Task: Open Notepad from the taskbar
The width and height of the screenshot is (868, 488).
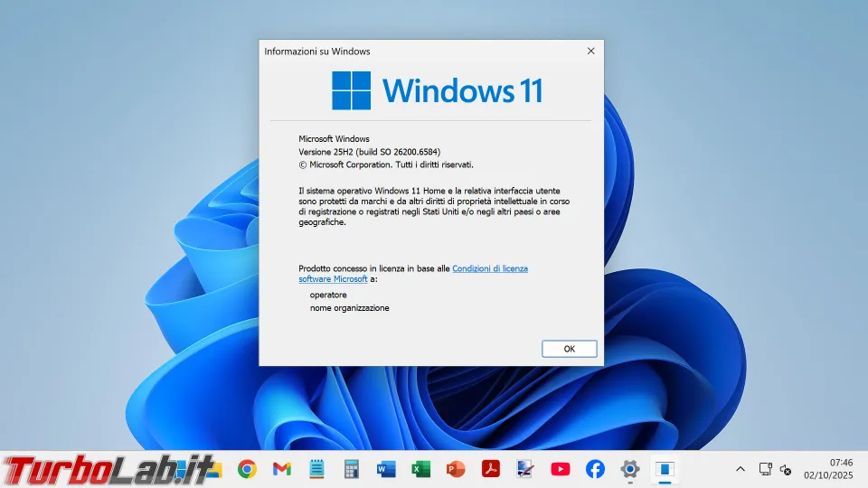Action: 316,469
